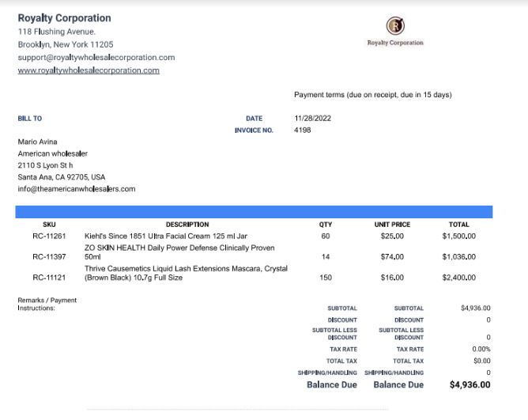Select SKU cell RC-11261
This screenshot has width=528, height=420.
(x=49, y=236)
